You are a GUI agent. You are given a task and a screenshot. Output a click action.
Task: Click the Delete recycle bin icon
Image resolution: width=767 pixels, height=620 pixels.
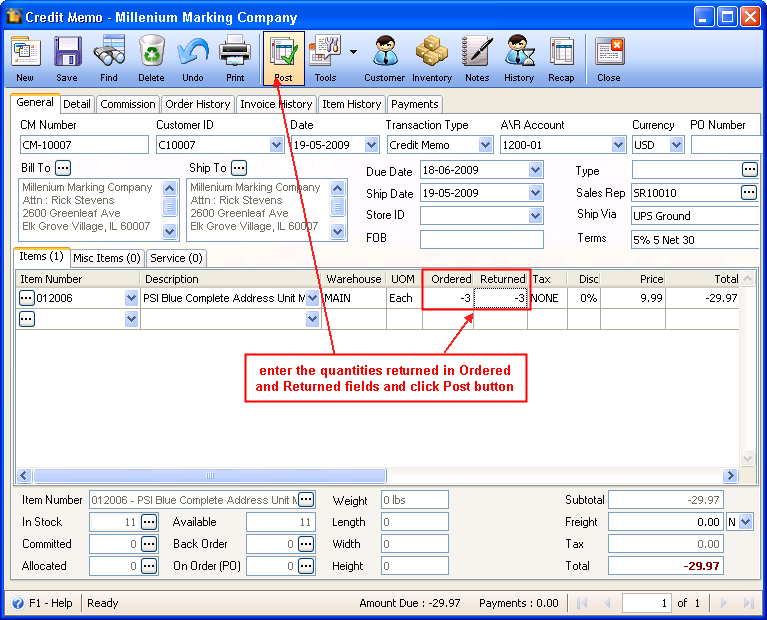click(151, 58)
